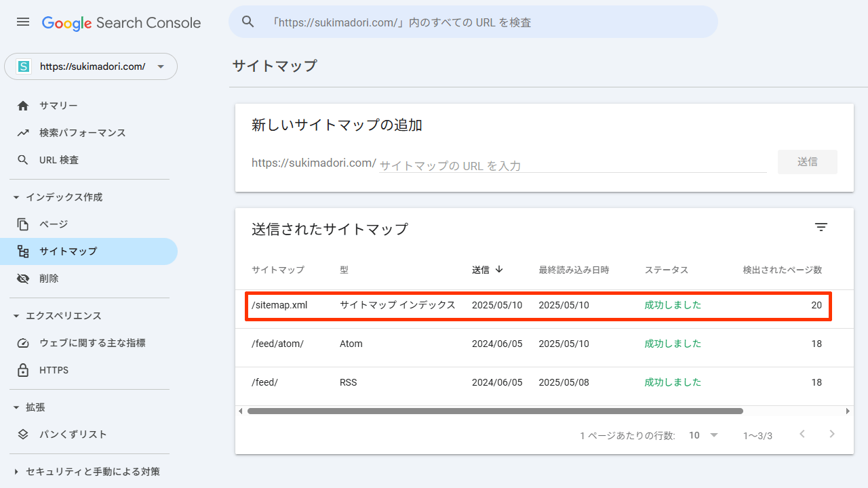The width and height of the screenshot is (868, 488).
Task: Click the 検出されたページ数 column header
Action: (x=783, y=270)
